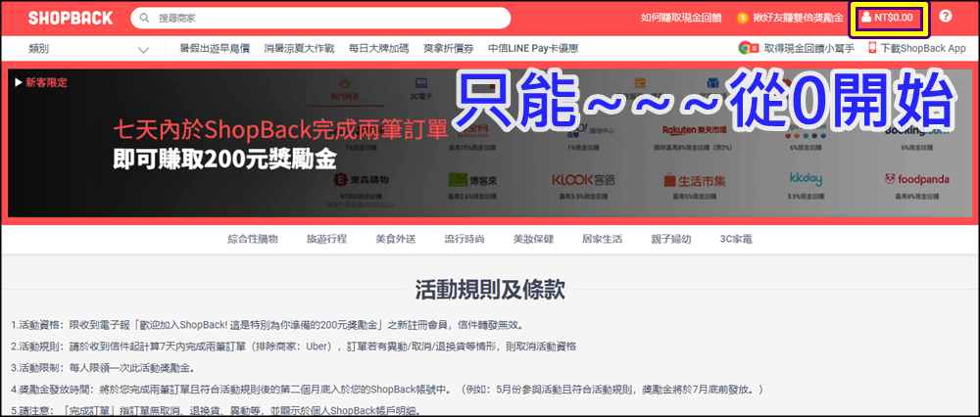Open the help question-mark icon

pos(946,17)
